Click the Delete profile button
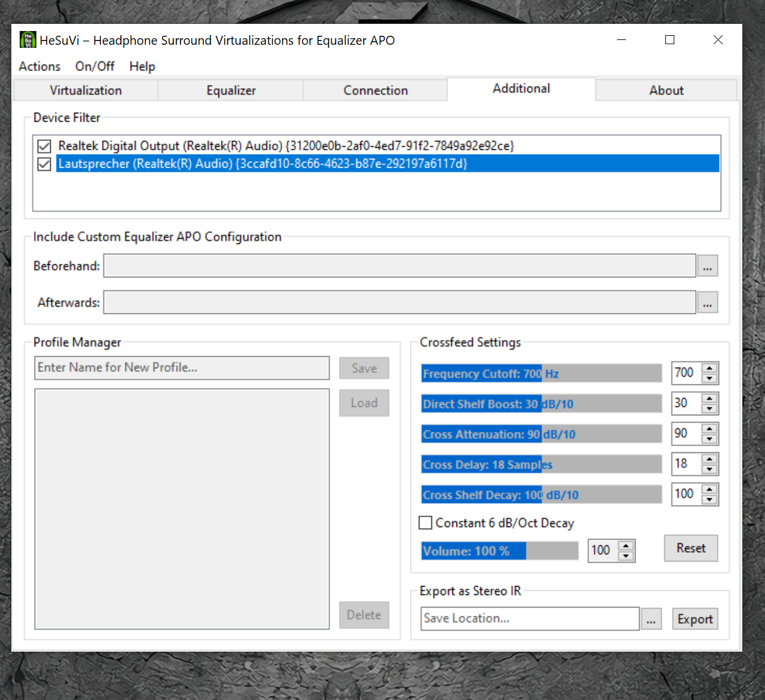 click(x=364, y=615)
